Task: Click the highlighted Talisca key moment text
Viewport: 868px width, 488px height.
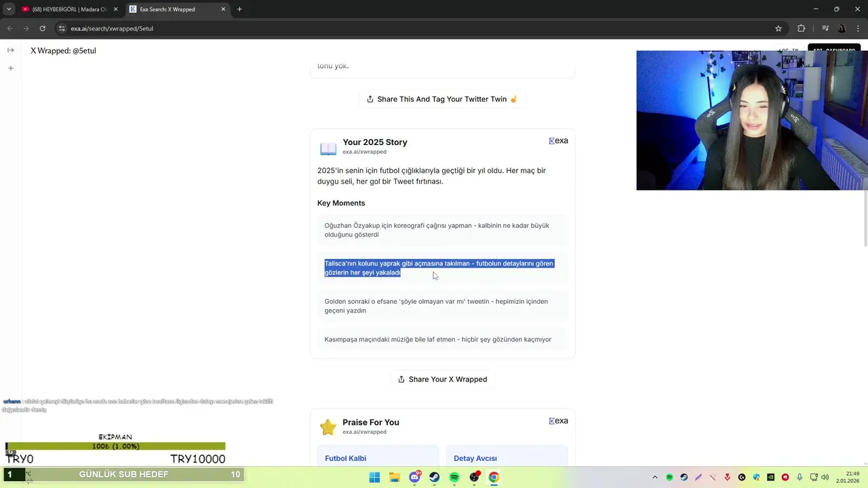Action: pyautogui.click(x=439, y=268)
